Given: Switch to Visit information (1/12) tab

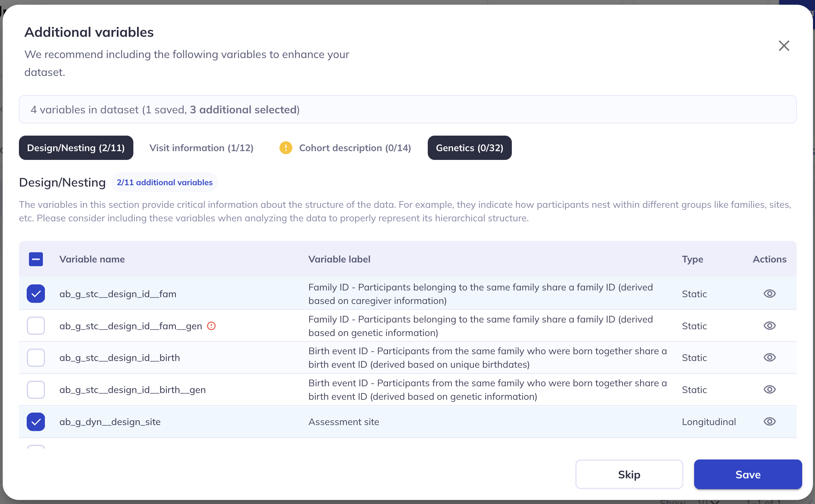Looking at the screenshot, I should [201, 148].
